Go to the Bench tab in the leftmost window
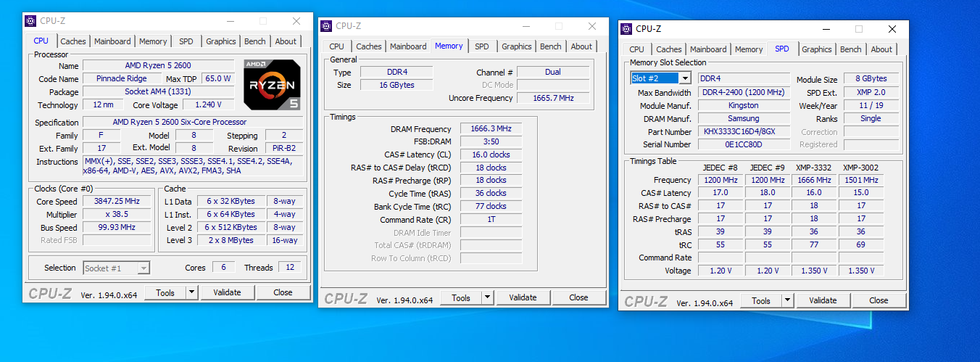 (x=254, y=41)
